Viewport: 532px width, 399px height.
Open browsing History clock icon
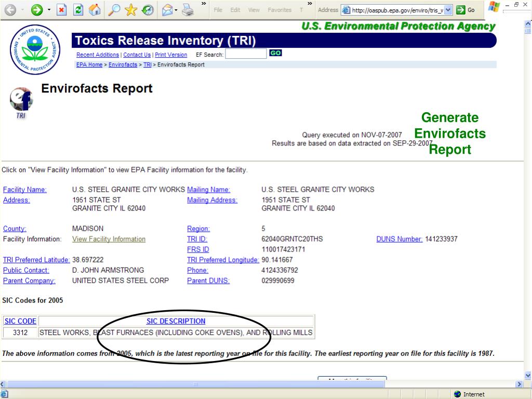click(x=148, y=10)
